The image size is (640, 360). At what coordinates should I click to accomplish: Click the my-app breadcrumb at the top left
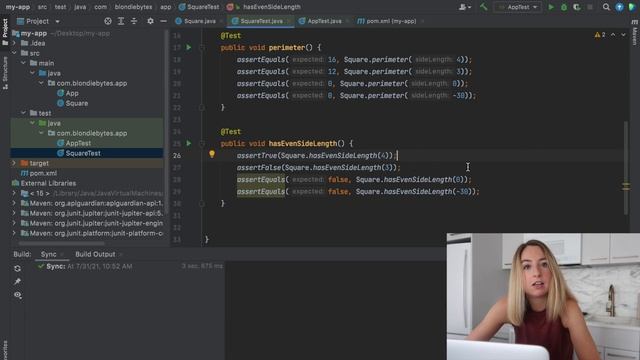pyautogui.click(x=18, y=7)
